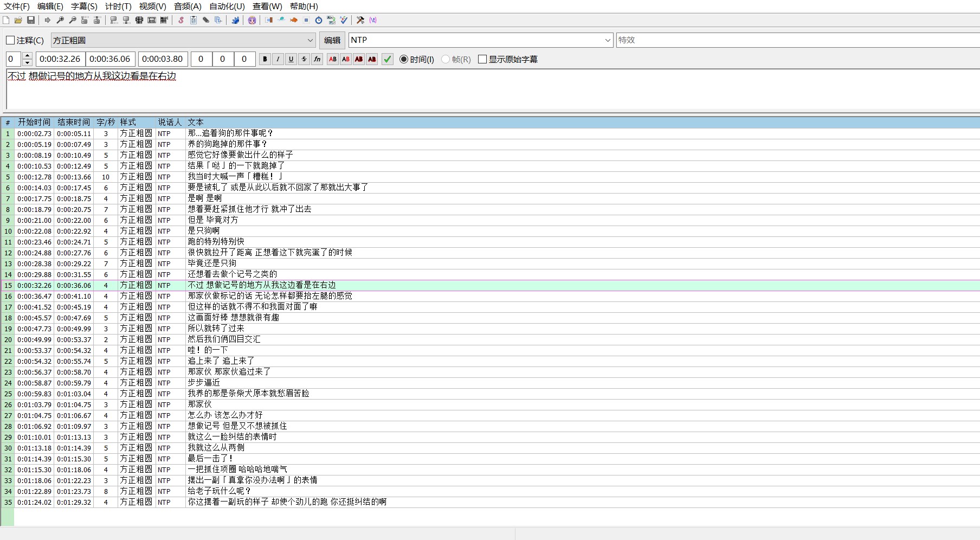Screen dimensions: 980x540
Task: Jump video to subtitle start
Action: coord(85,20)
